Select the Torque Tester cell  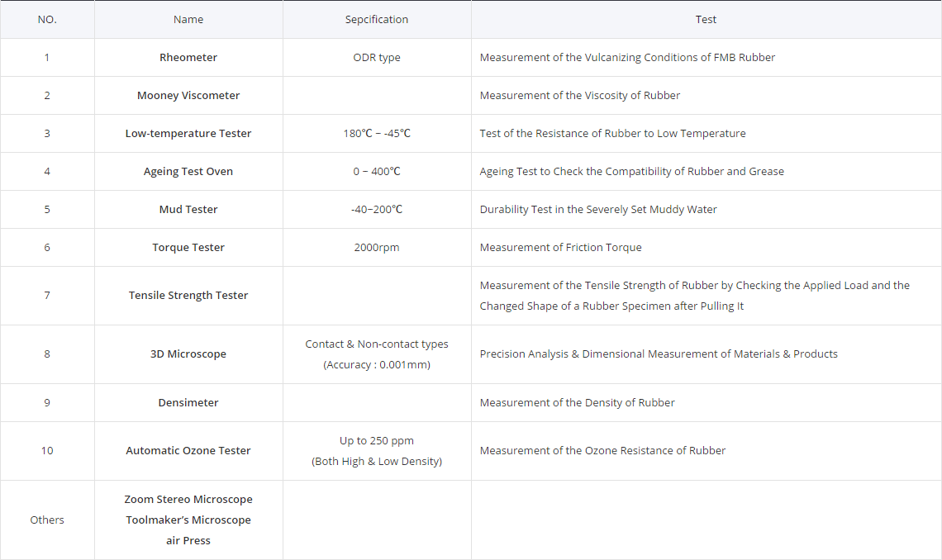coord(188,247)
